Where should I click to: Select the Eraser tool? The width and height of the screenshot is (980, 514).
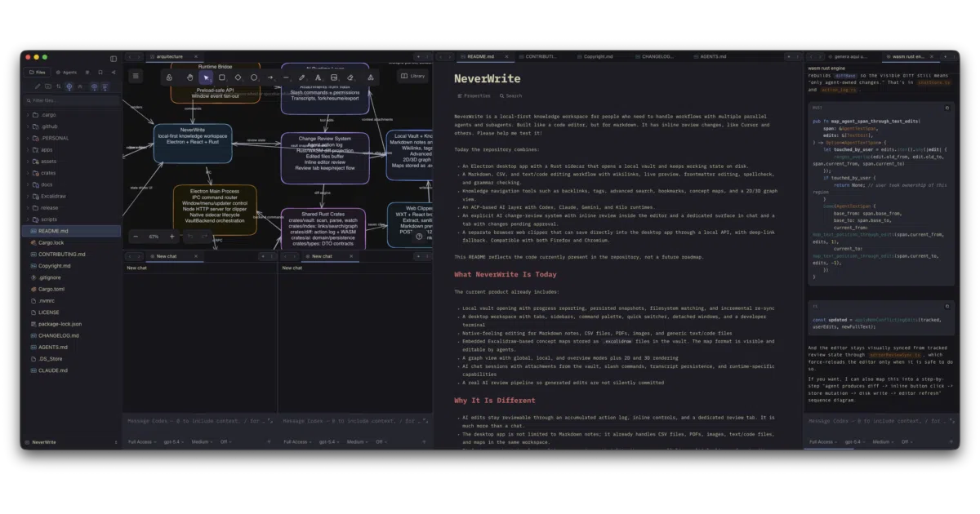[x=350, y=78]
